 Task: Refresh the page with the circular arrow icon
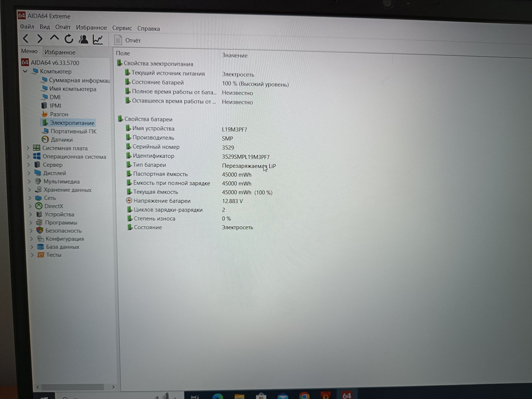(69, 39)
